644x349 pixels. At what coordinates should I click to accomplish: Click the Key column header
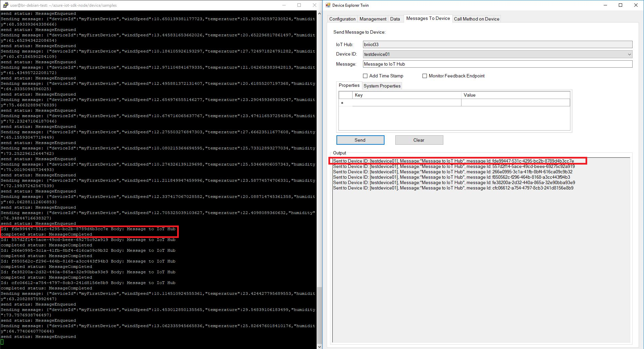(407, 95)
